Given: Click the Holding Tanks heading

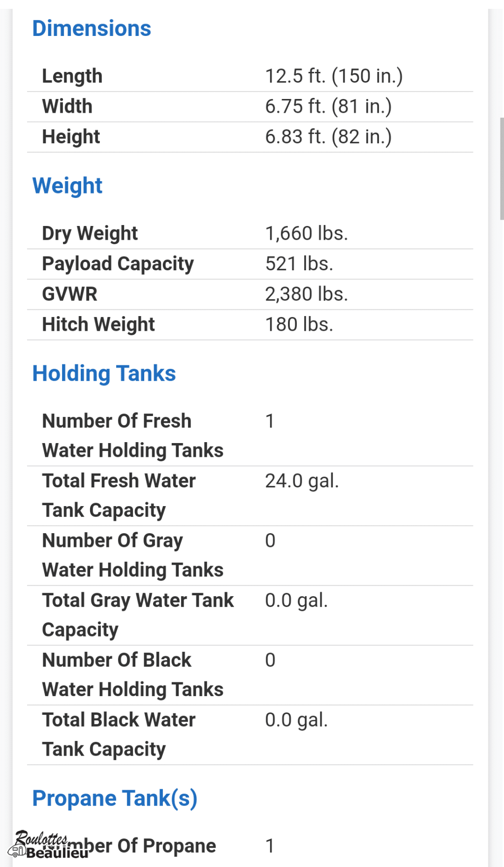Looking at the screenshot, I should 104,374.
